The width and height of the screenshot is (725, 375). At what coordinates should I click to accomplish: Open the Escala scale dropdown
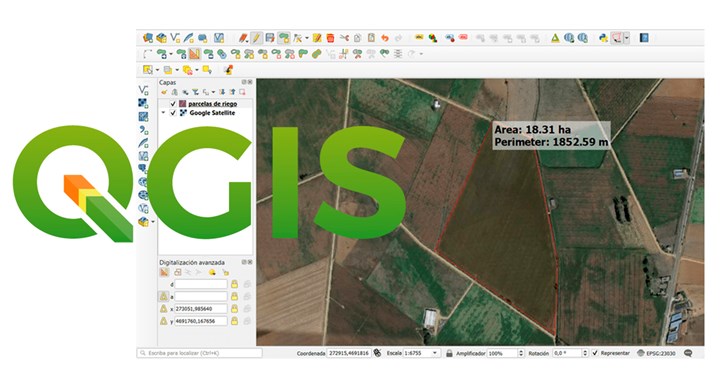pos(435,353)
